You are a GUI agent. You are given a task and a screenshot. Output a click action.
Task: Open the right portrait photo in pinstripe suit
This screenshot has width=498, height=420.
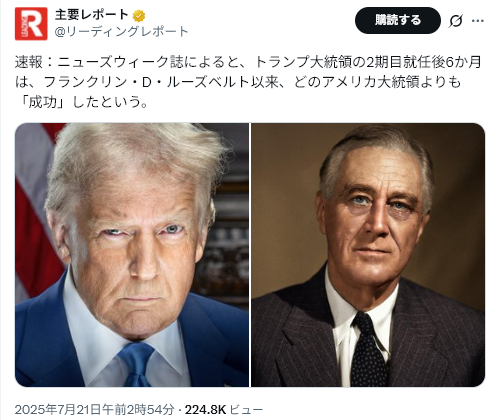coord(368,255)
